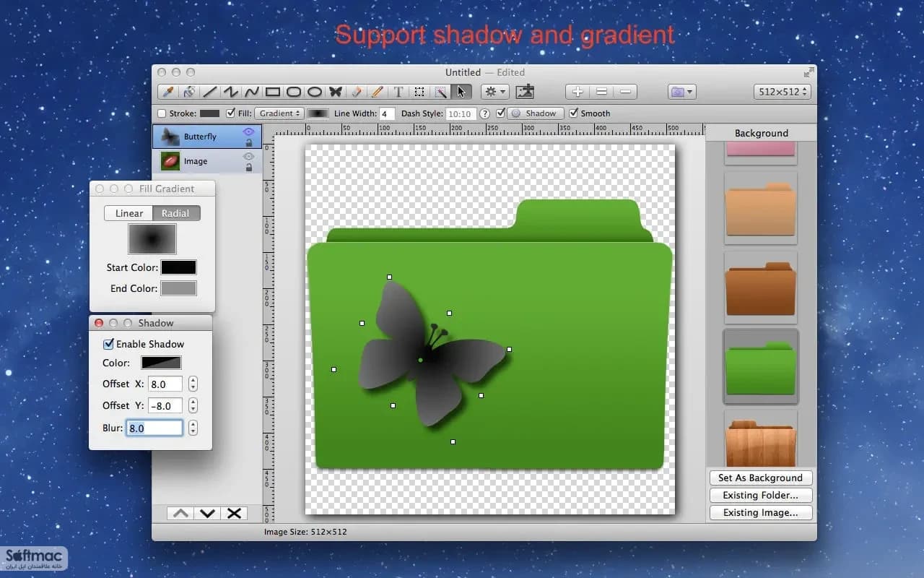
Task: Click the plus zoom in button
Action: [x=577, y=92]
